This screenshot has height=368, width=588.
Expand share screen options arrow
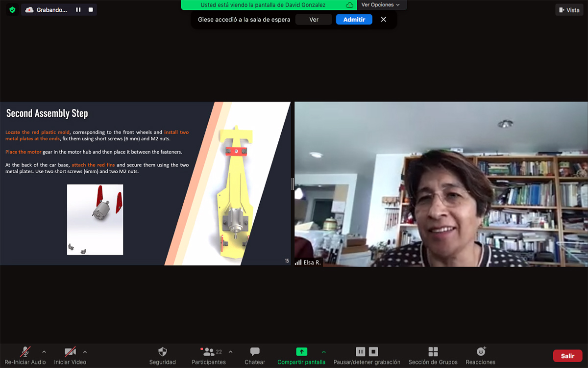point(323,352)
